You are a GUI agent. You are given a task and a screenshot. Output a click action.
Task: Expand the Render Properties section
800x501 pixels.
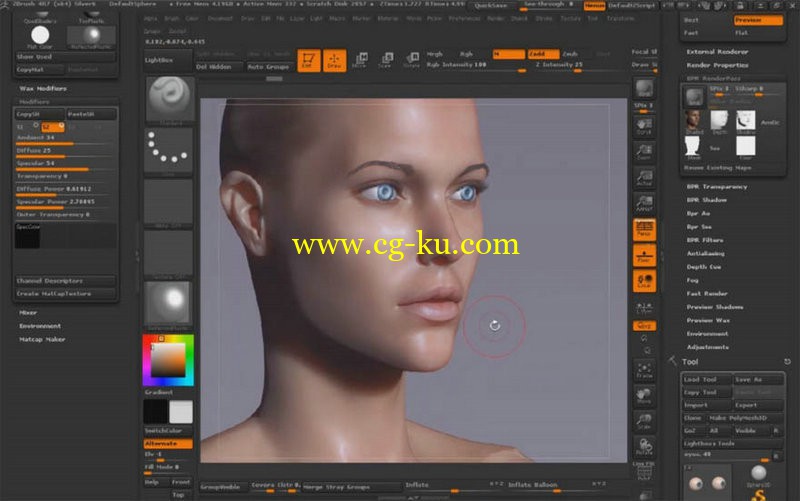pyautogui.click(x=717, y=65)
